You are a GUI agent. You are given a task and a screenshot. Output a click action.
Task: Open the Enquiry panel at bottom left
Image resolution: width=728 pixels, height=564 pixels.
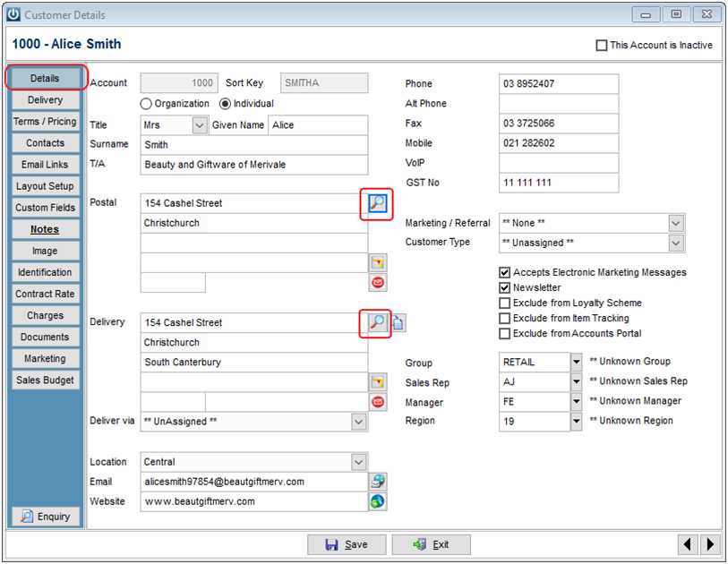(44, 517)
